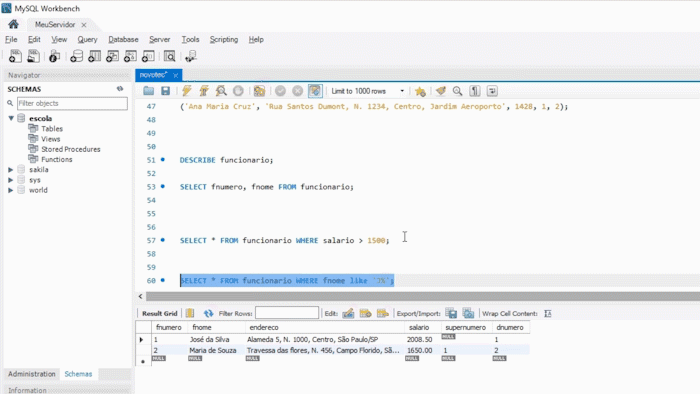Create a new view icon
Viewport: 700px width, 394px height.
[x=112, y=56]
